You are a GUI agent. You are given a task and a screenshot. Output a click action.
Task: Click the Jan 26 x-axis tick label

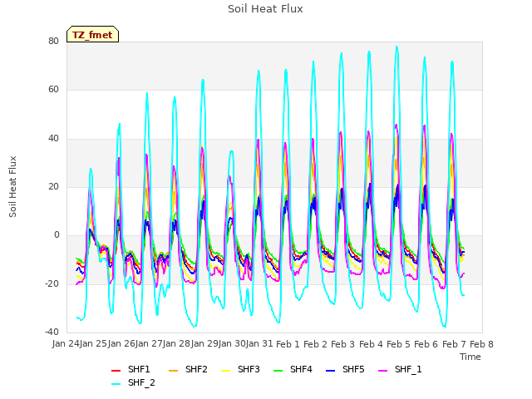point(121,344)
